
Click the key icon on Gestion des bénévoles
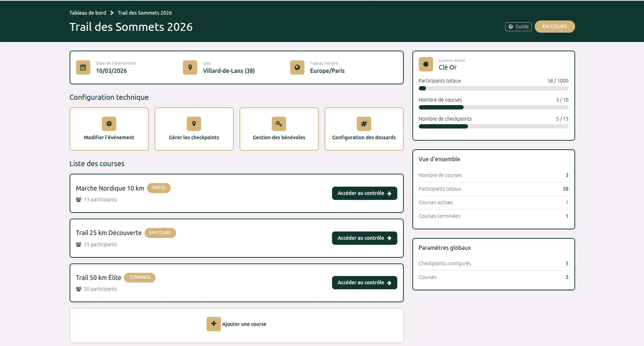pyautogui.click(x=279, y=123)
